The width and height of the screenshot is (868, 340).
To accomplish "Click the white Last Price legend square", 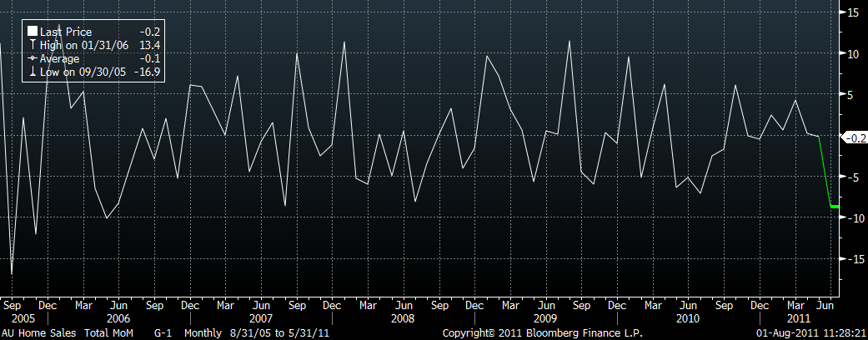I will 32,32.
